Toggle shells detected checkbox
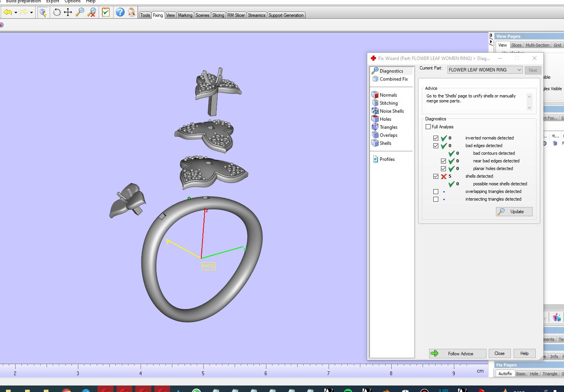The height and width of the screenshot is (392, 564). (x=436, y=176)
